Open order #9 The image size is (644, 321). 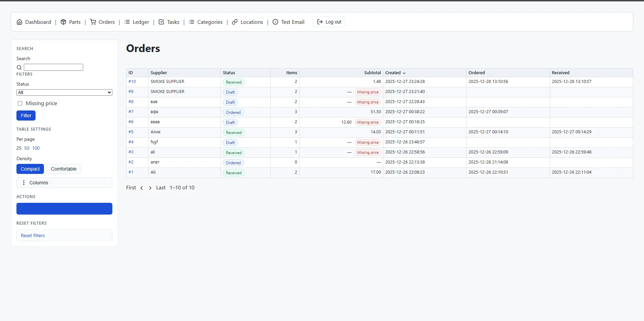pos(131,92)
